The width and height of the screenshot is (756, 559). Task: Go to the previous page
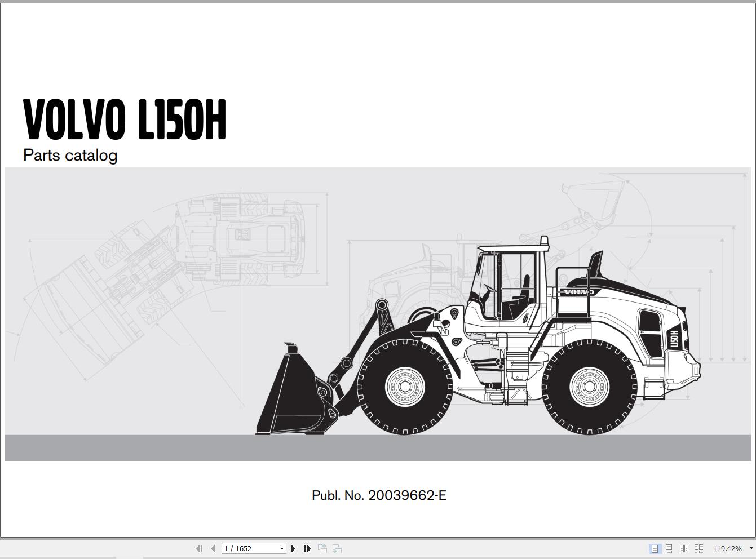pyautogui.click(x=213, y=548)
